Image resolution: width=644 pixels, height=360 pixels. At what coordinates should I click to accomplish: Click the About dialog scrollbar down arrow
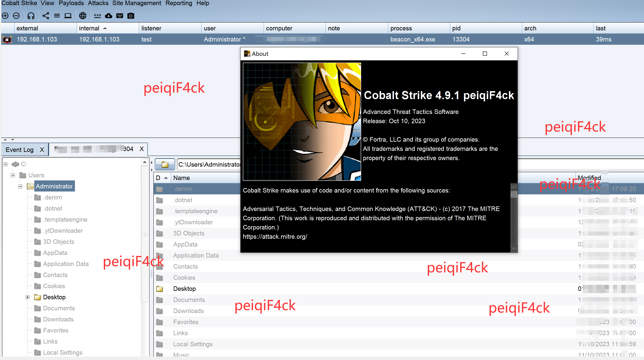514,249
